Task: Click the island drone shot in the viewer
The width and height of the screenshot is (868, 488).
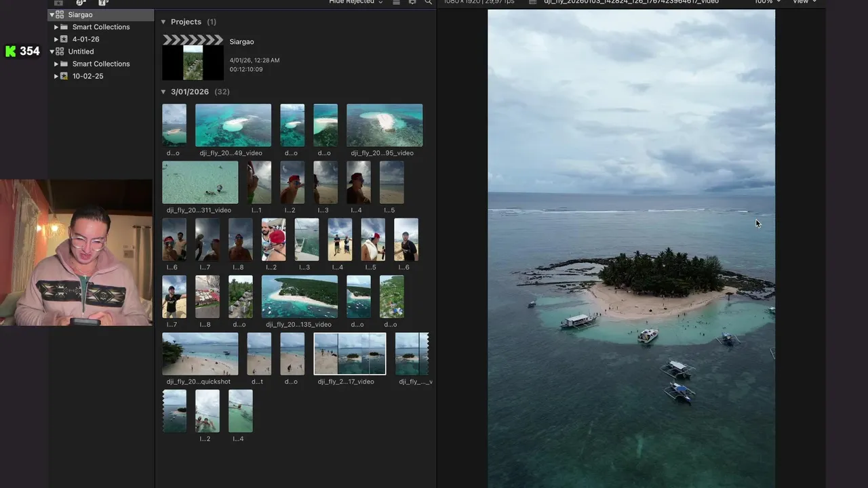Action: 631,249
